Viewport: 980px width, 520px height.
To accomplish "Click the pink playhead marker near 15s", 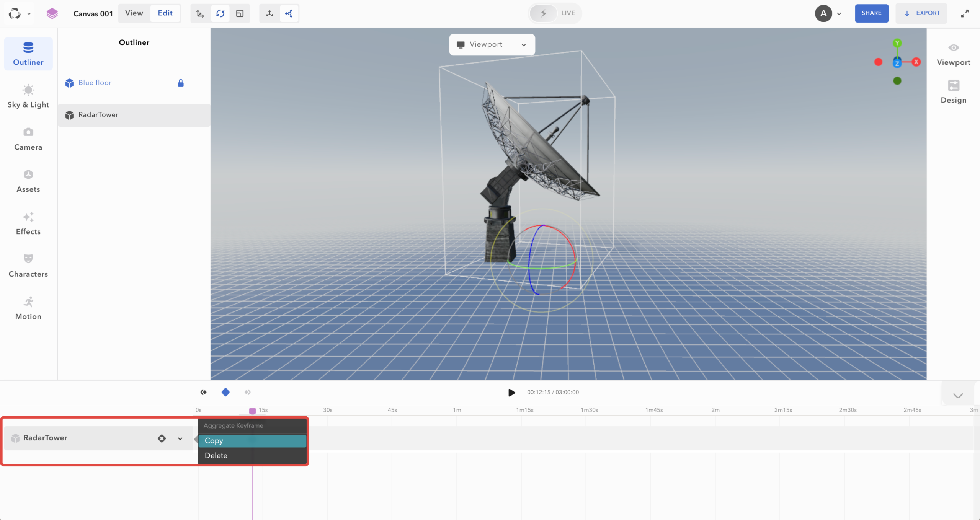I will [252, 411].
